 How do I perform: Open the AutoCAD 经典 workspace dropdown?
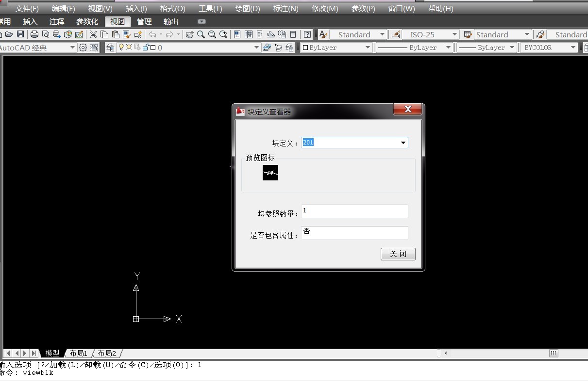[73, 48]
